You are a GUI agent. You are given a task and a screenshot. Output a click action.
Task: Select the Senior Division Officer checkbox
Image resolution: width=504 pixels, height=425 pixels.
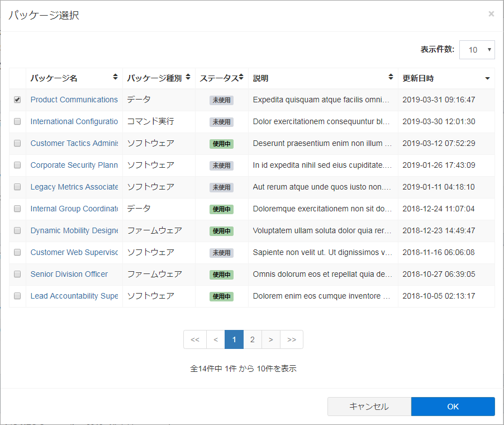(17, 274)
